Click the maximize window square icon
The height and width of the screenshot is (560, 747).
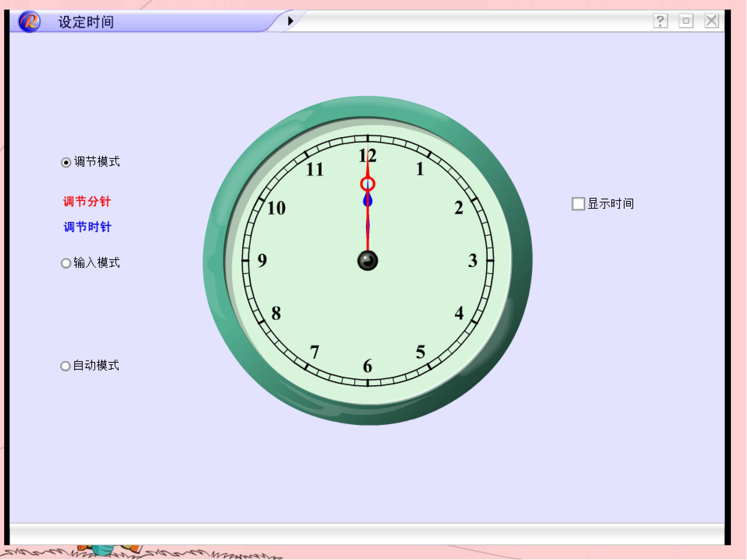[686, 21]
